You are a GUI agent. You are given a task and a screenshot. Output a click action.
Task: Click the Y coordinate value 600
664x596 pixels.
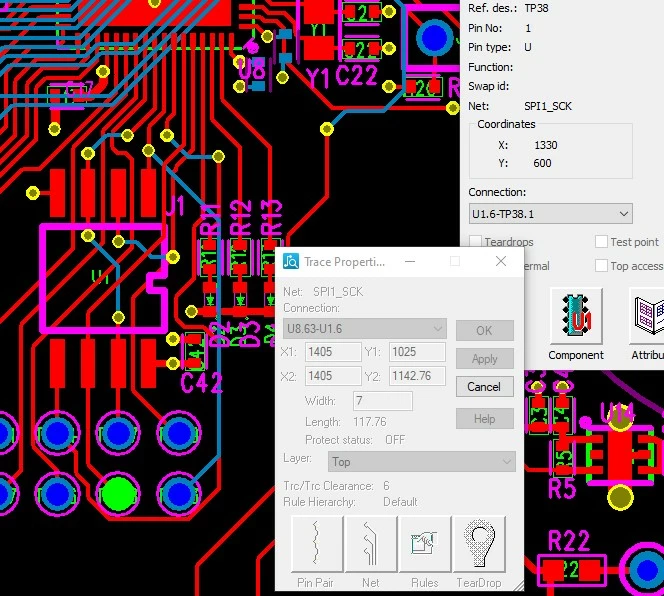542,163
